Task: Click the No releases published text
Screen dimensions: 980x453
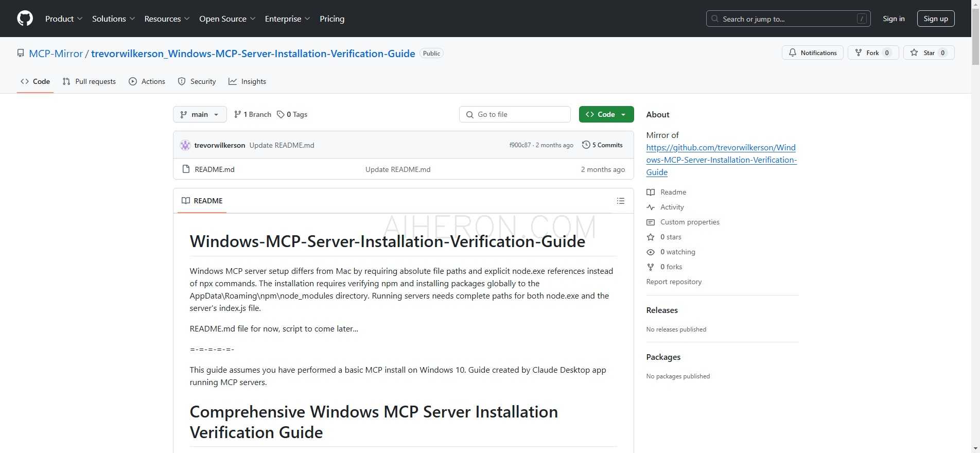Action: pyautogui.click(x=676, y=329)
